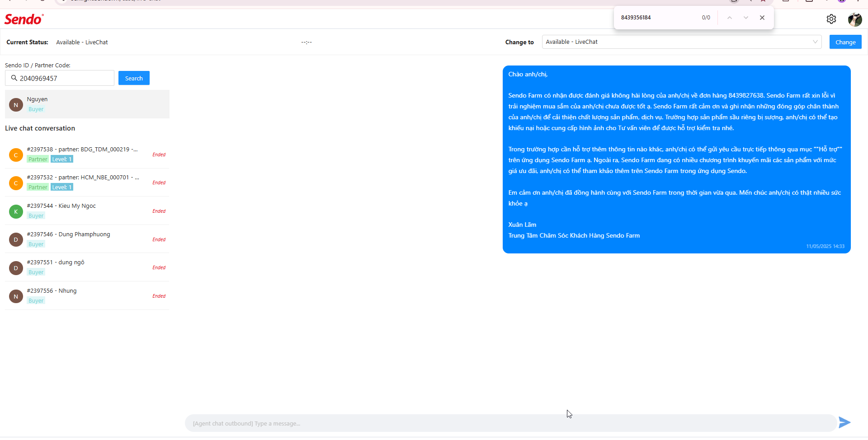Screen dimensions: 868x440
Task: Click orange avatar for chat #2397532
Action: click(x=16, y=183)
